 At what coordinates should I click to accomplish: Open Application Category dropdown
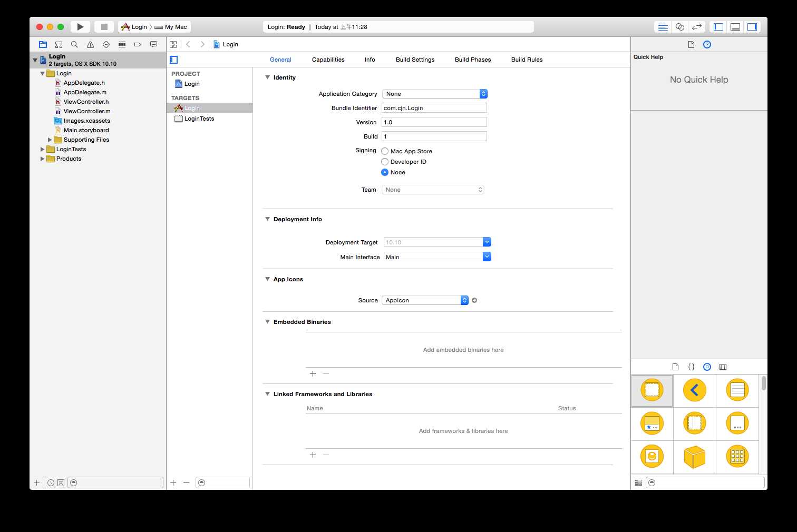[435, 94]
